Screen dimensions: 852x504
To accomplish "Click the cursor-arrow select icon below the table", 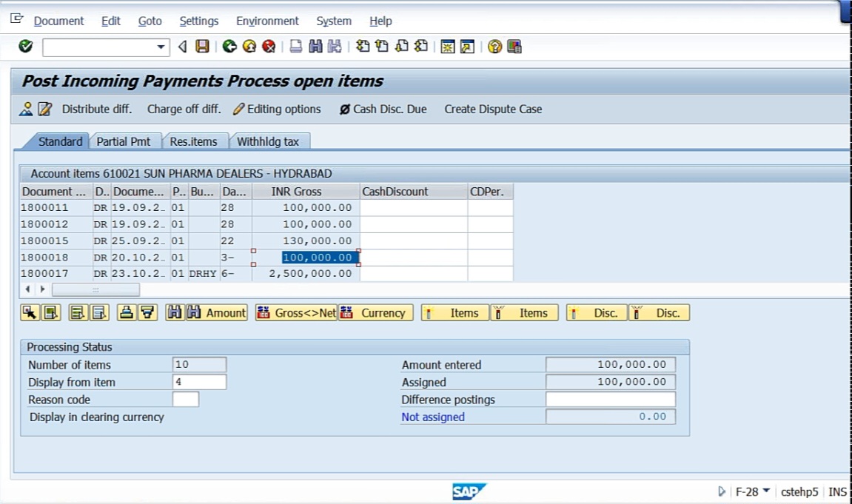I will (30, 313).
